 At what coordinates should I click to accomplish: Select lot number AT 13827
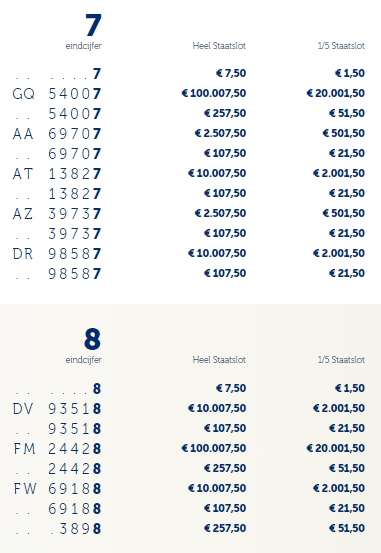[x=57, y=174]
